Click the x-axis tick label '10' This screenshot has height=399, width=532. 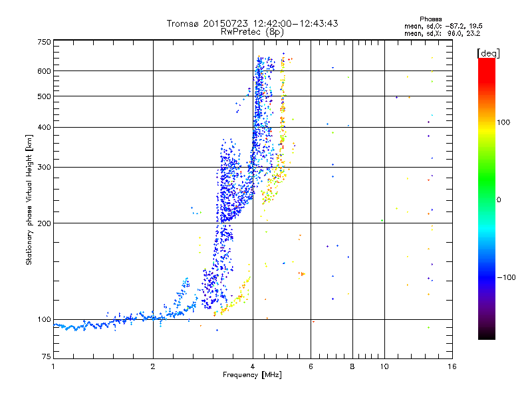384,366
